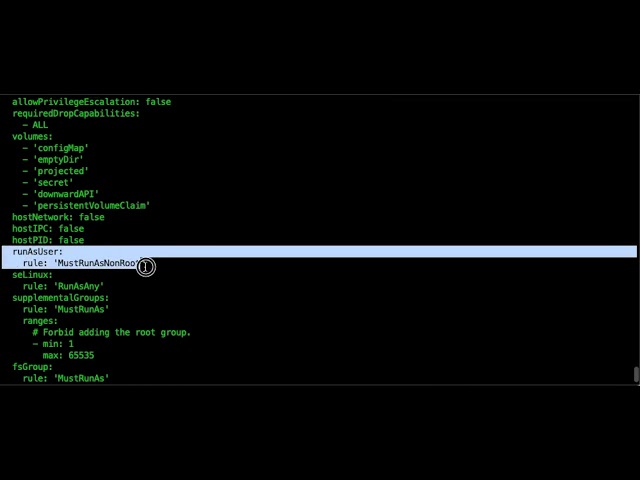Click the max: 65535 line

click(69, 355)
